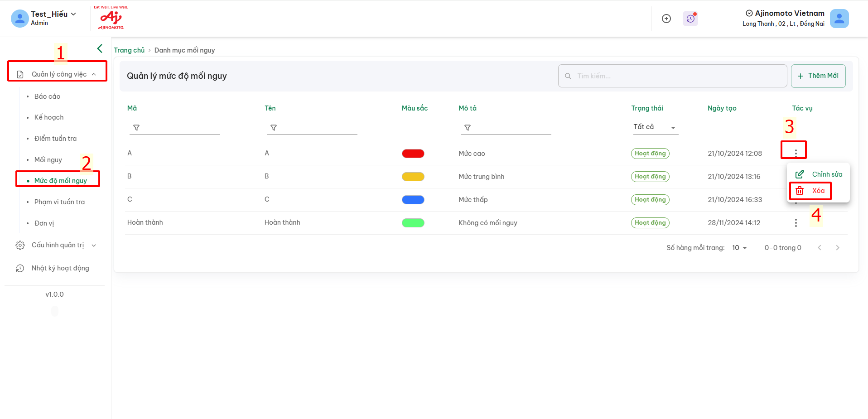Click the Hoạt động badge for Hoàn thành row

point(650,223)
